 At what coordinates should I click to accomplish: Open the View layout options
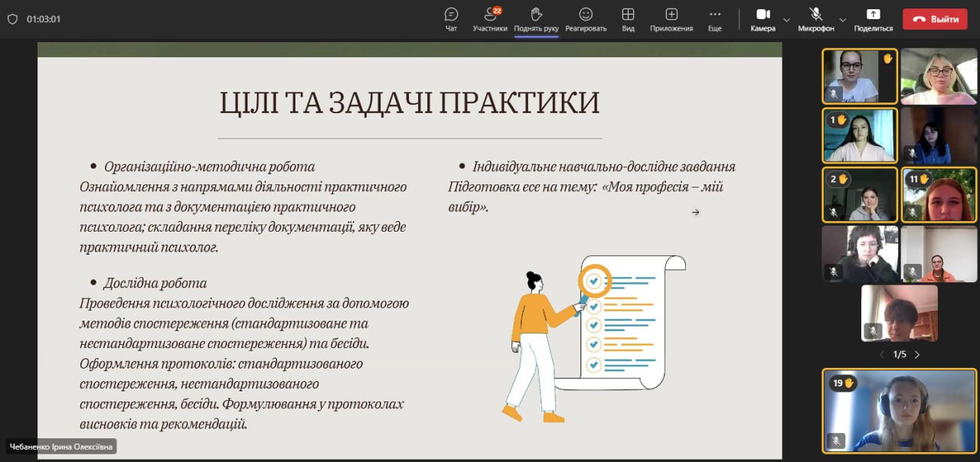pos(628,19)
